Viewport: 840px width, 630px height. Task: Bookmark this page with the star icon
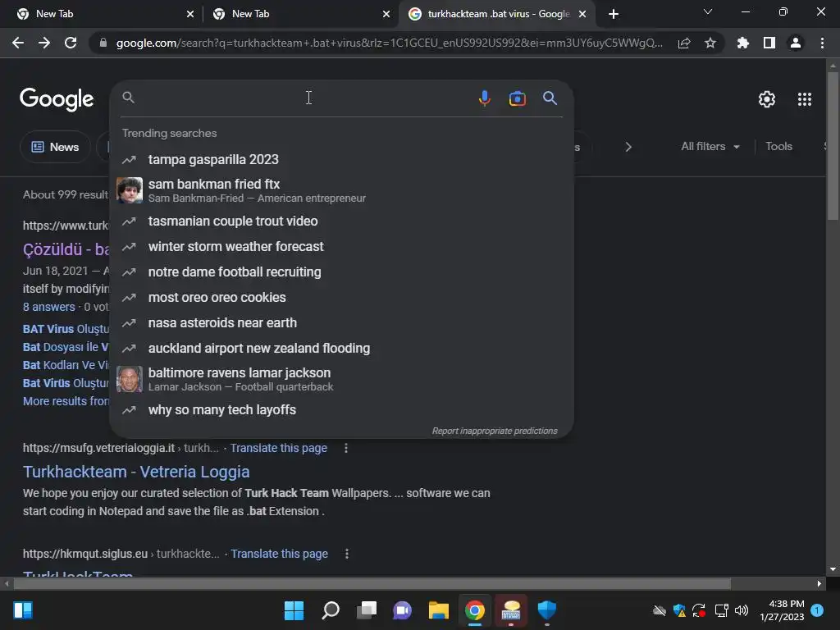[x=710, y=43]
